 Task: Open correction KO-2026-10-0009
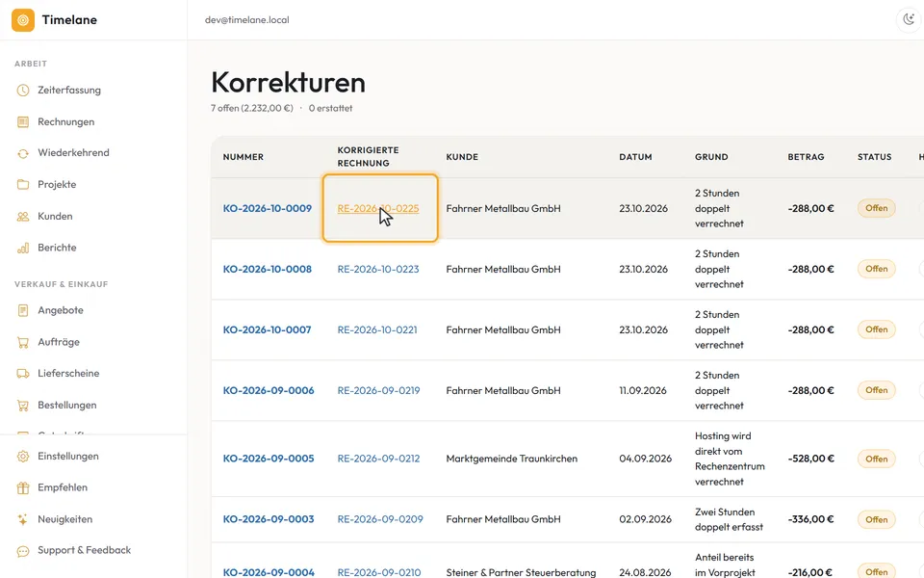tap(267, 208)
